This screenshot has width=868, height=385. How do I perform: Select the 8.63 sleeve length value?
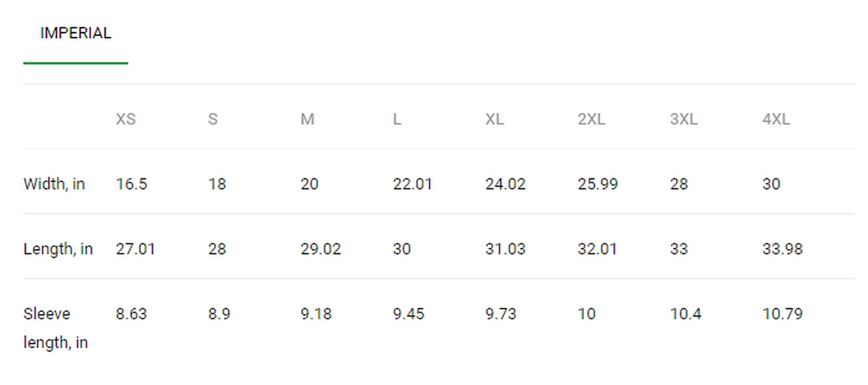(132, 314)
